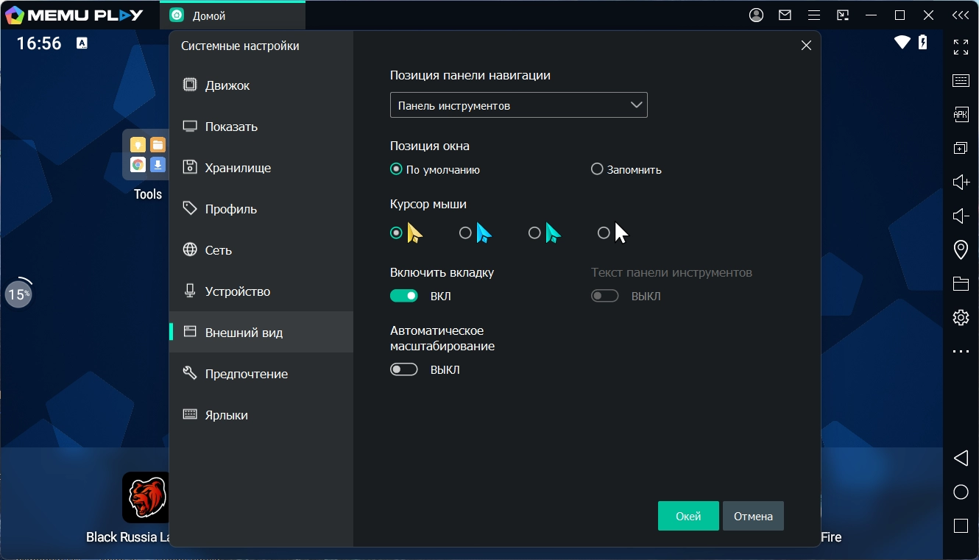The width and height of the screenshot is (979, 560).
Task: Tap the Android home circle button
Action: 961,492
